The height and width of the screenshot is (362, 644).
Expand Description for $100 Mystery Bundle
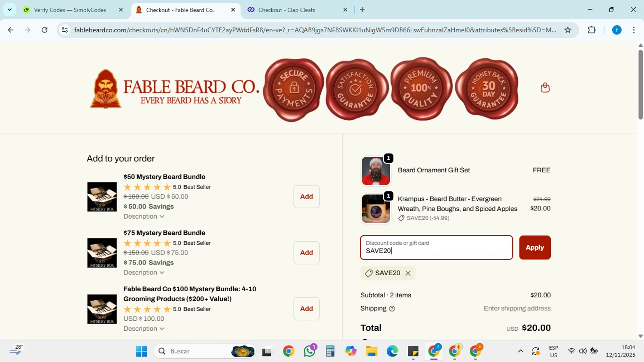(144, 329)
